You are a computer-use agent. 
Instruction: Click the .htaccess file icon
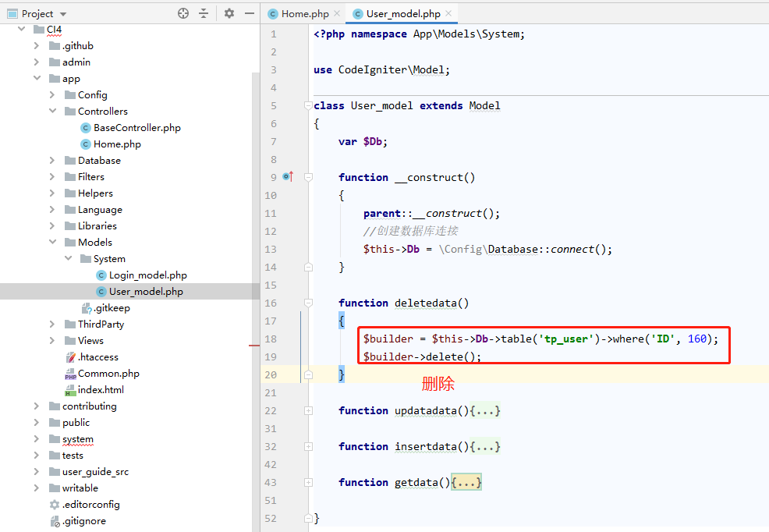tap(71, 357)
